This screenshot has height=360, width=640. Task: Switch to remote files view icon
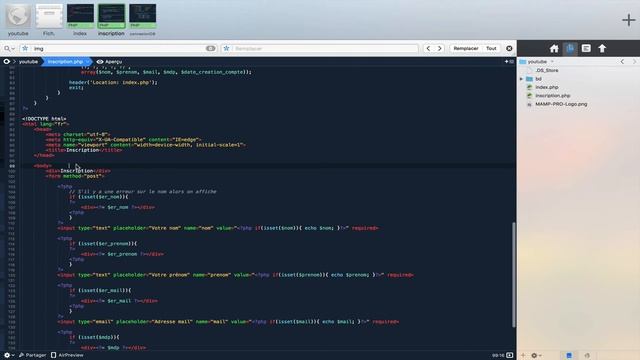tap(587, 355)
